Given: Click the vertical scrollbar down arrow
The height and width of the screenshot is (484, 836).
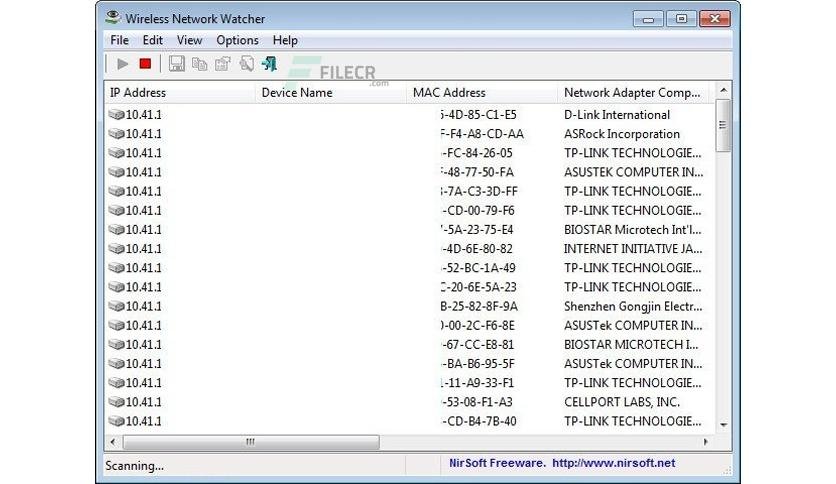Looking at the screenshot, I should tap(724, 425).
